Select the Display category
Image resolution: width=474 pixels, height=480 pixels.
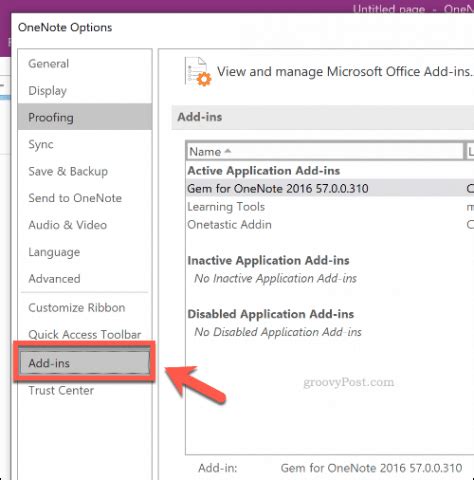[x=85, y=90]
